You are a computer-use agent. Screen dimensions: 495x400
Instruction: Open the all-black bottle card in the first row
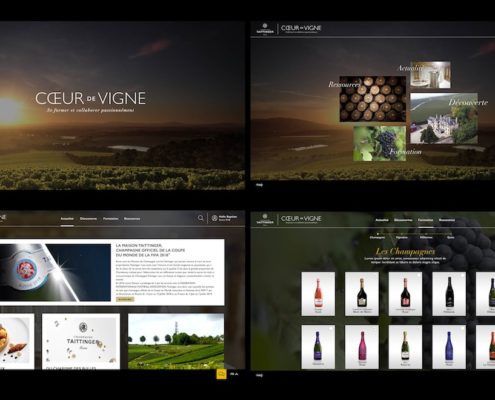click(x=449, y=294)
